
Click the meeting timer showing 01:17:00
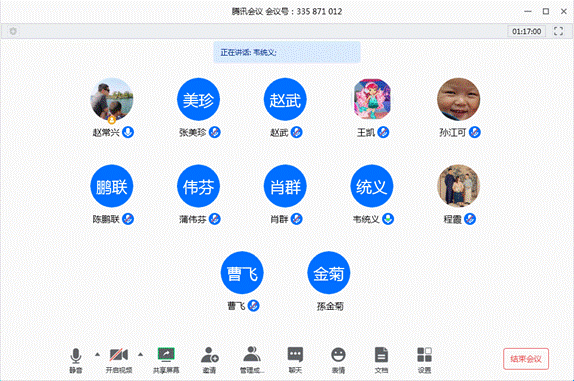point(526,31)
